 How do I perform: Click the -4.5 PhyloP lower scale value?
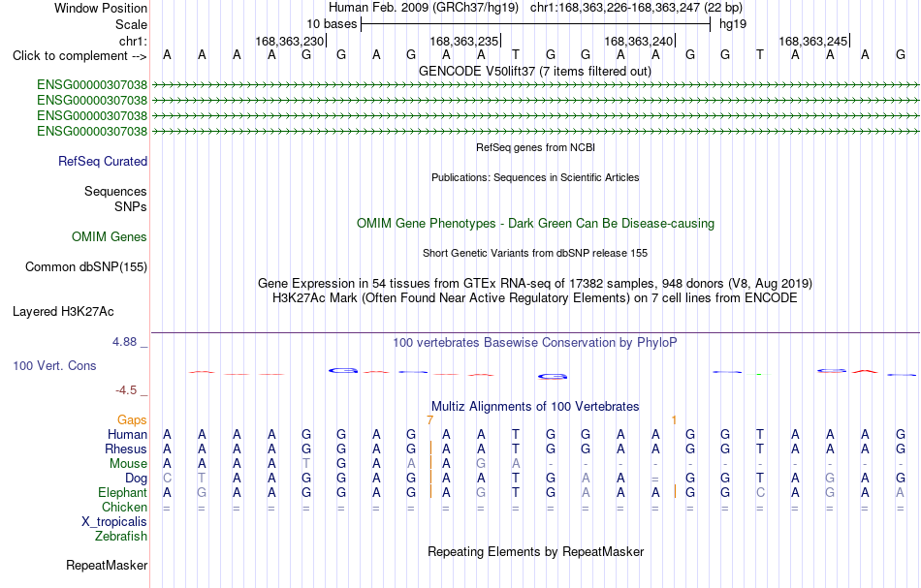[x=126, y=390]
